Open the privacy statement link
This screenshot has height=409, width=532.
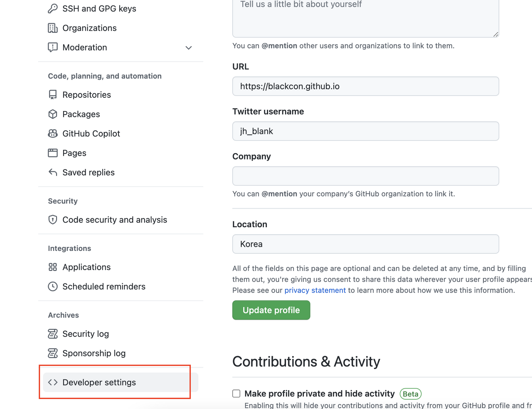tap(315, 290)
